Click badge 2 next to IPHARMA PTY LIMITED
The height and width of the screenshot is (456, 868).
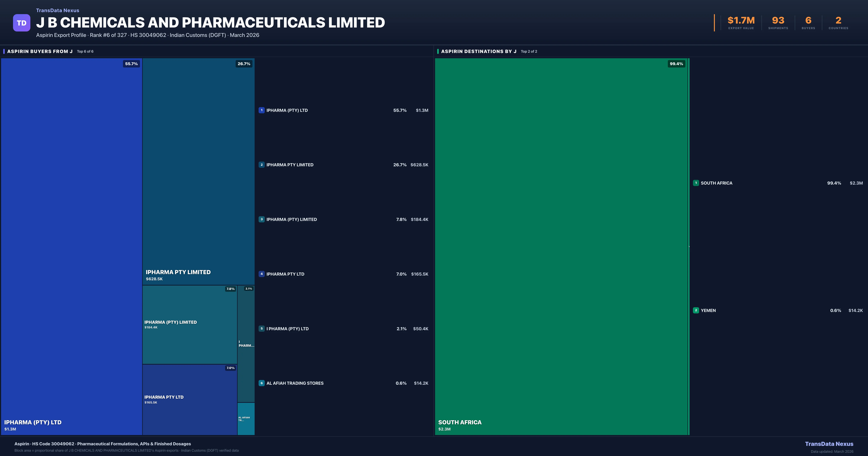coord(262,165)
